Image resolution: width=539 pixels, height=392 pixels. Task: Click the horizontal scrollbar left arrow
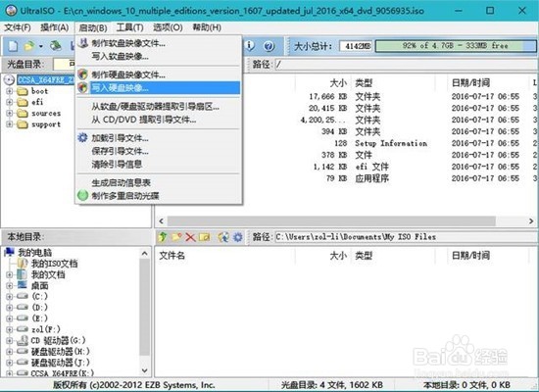pyautogui.click(x=161, y=221)
